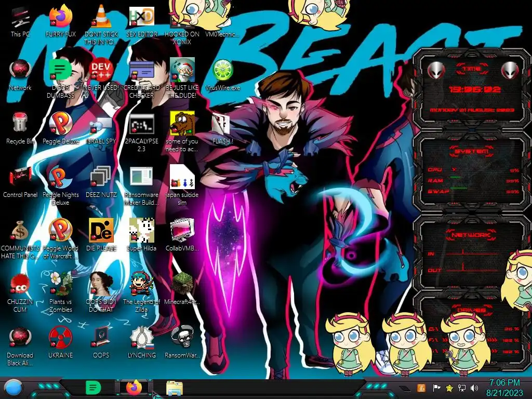Open File Explorer from the taskbar
Screen dimensions: 532x399
coord(175,388)
